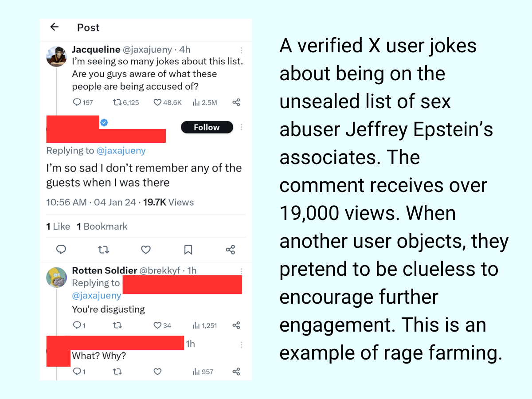
Task: Like Jacqueline's post with 48.6K likes
Action: (157, 102)
